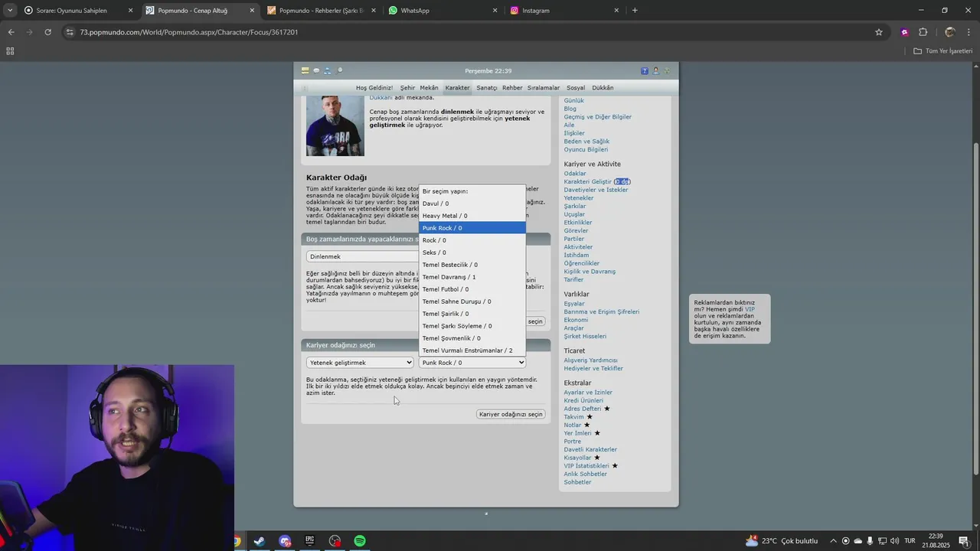Click the magnifier search icon in header
980x551 pixels.
pos(340,70)
